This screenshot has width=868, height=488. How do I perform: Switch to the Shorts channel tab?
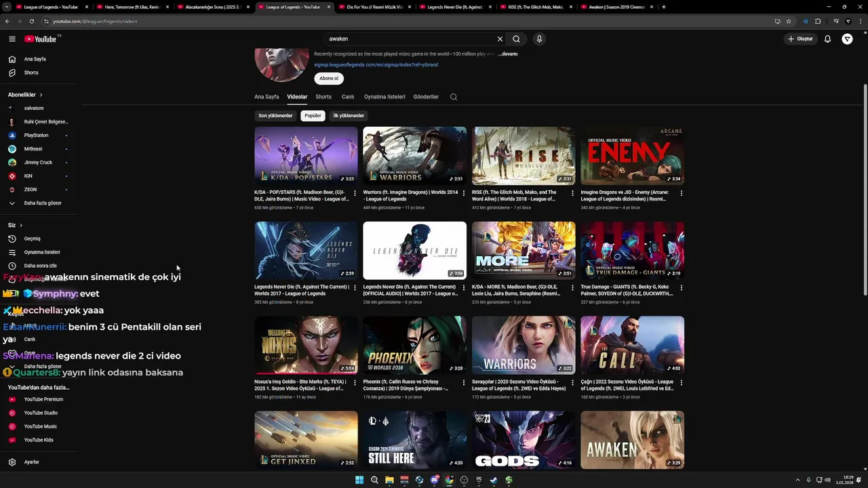pyautogui.click(x=323, y=97)
